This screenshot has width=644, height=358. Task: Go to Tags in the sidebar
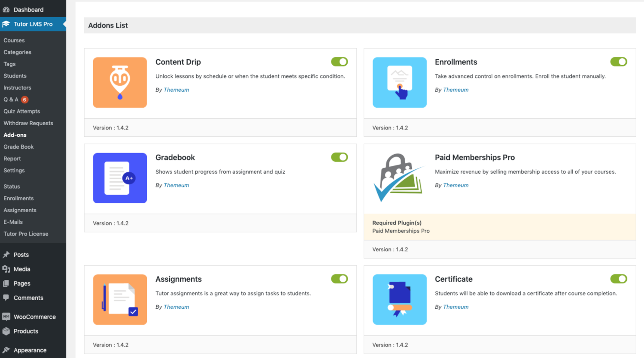click(9, 64)
